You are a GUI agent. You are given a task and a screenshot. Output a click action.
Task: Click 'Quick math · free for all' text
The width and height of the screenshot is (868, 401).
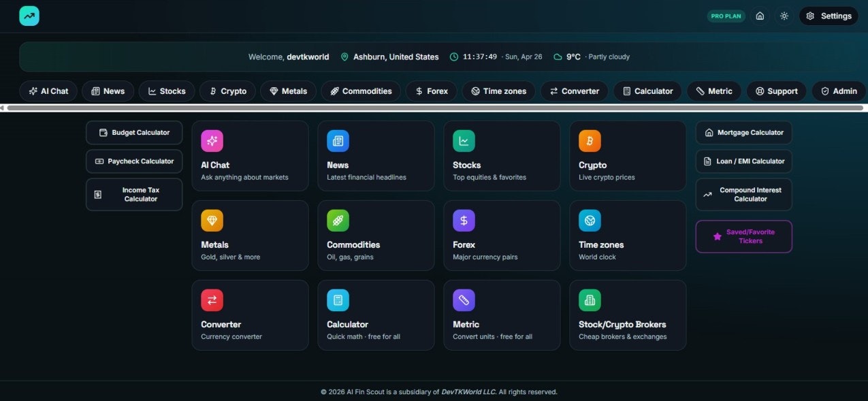pos(364,337)
